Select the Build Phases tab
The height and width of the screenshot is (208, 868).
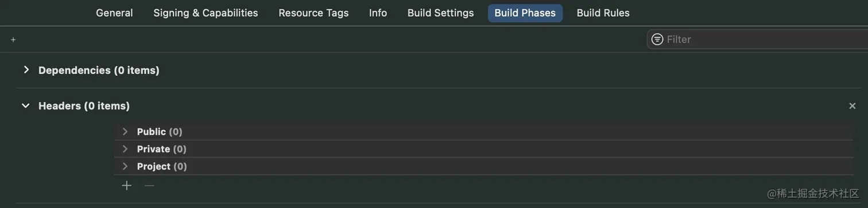pos(525,13)
